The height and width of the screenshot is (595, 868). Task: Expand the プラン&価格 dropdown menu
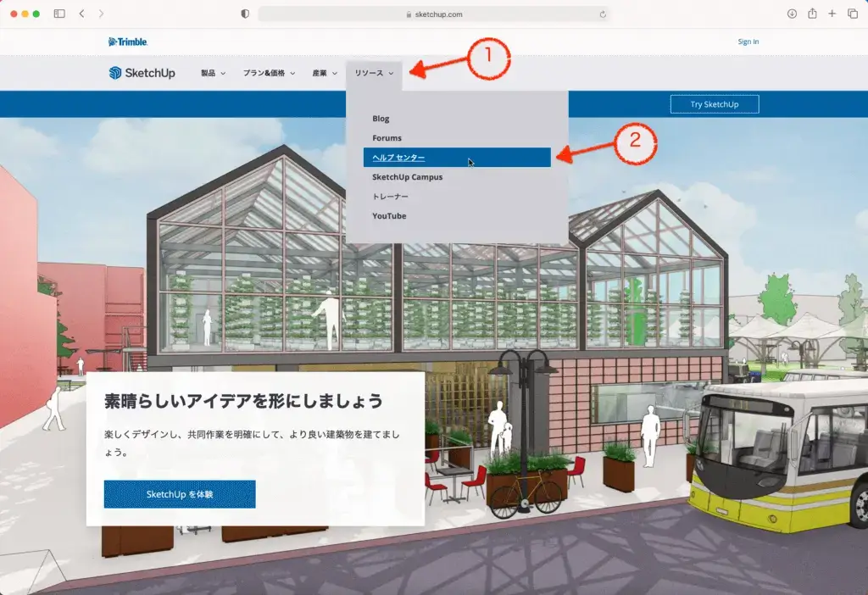click(269, 74)
